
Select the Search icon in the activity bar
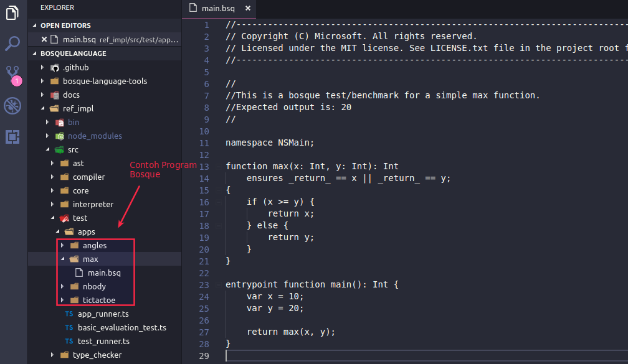[x=12, y=44]
